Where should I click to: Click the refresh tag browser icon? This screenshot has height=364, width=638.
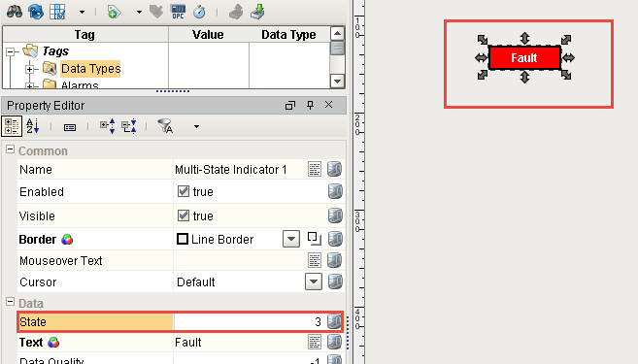pos(36,12)
